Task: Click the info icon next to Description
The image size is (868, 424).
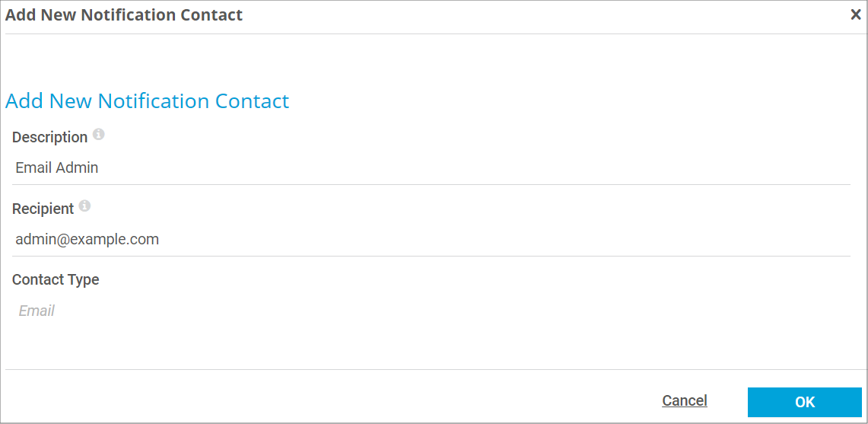Action: tap(99, 135)
